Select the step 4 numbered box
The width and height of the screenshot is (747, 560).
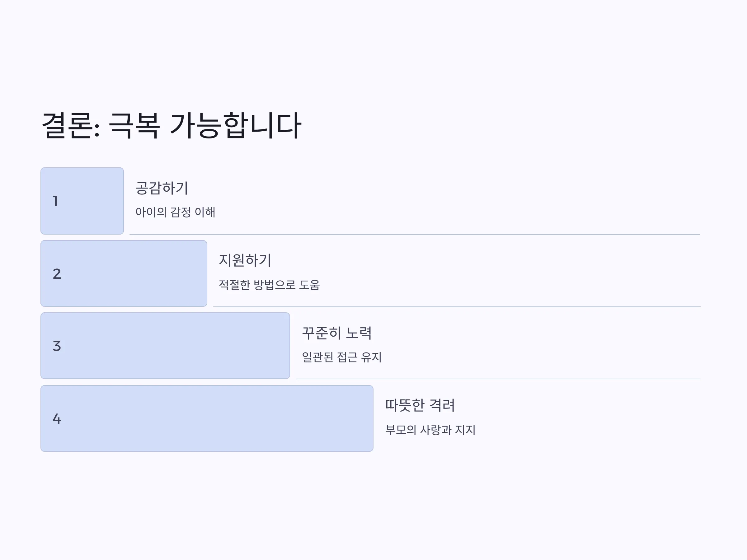click(207, 418)
